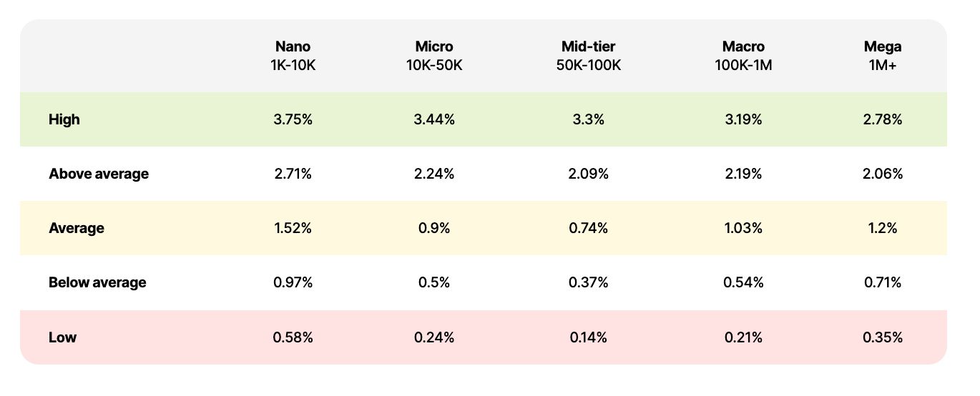The image size is (980, 396).
Task: Select the Average row label
Action: click(x=77, y=228)
